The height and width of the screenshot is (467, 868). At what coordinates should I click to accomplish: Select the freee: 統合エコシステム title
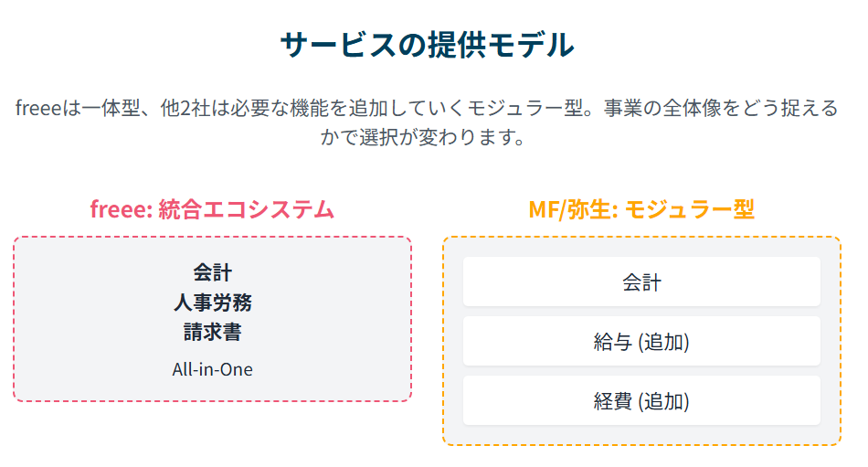pyautogui.click(x=212, y=209)
